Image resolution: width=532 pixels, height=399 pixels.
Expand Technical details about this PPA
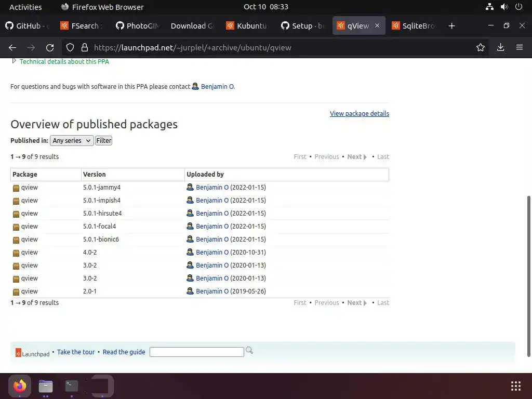[x=64, y=61]
